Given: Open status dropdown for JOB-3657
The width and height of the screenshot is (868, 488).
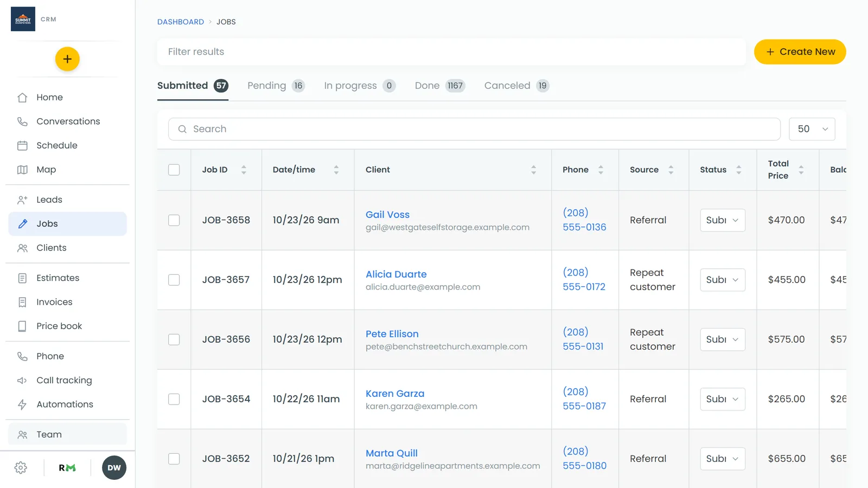Looking at the screenshot, I should coord(723,280).
